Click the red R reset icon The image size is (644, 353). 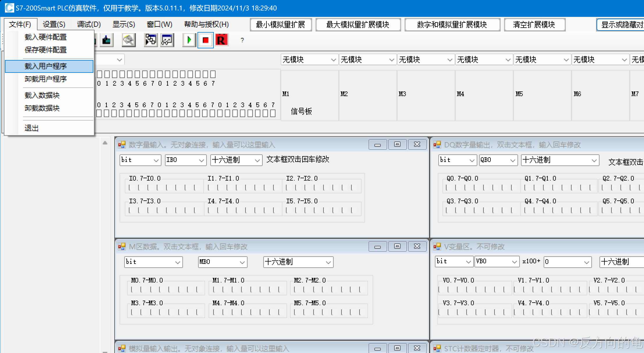pos(221,40)
